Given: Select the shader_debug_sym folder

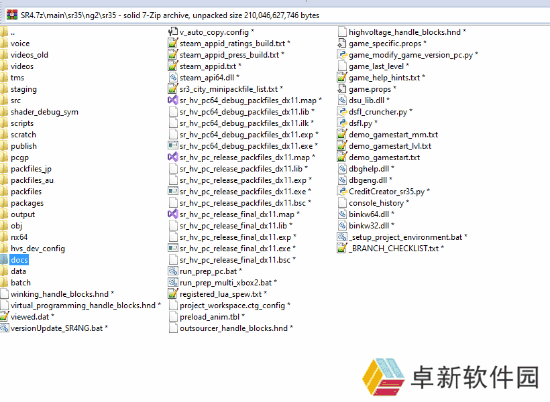Looking at the screenshot, I should [39, 112].
